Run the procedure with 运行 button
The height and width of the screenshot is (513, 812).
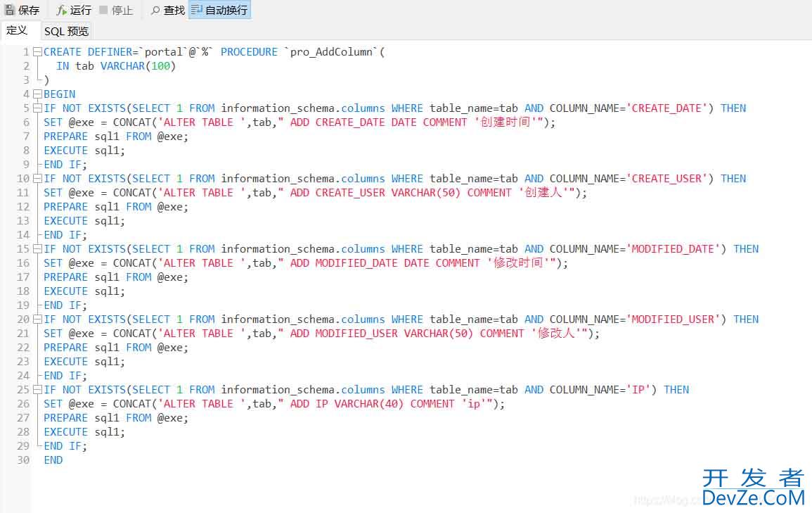click(x=74, y=10)
